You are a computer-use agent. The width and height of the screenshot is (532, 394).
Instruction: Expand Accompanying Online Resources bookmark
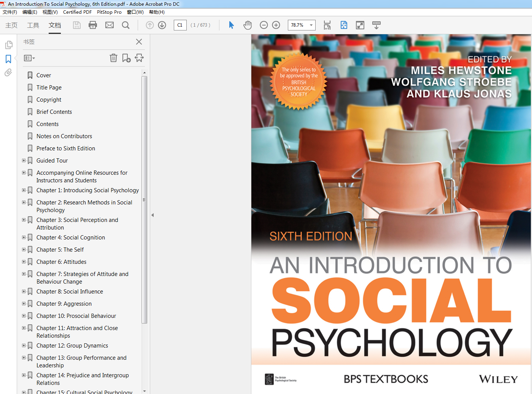(24, 173)
